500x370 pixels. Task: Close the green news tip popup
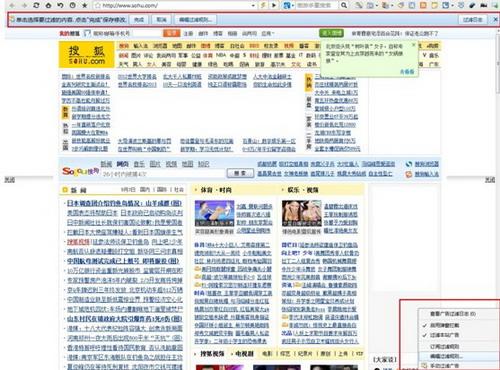[x=414, y=45]
